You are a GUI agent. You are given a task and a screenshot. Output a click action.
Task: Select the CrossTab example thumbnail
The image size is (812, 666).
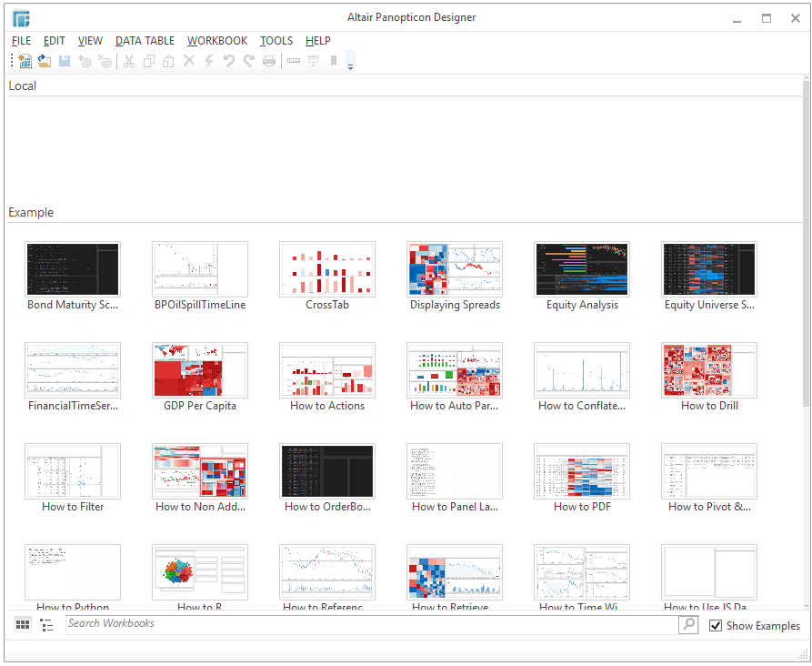click(327, 269)
